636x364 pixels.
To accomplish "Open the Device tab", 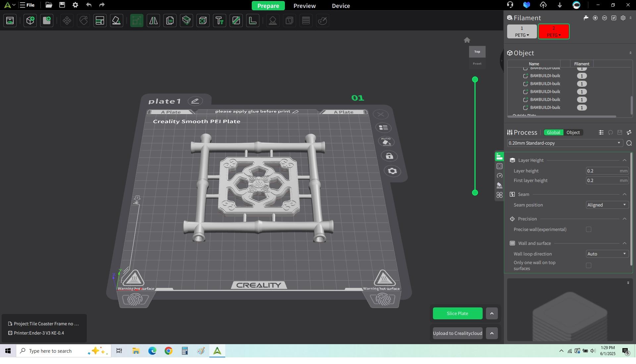I will (341, 6).
